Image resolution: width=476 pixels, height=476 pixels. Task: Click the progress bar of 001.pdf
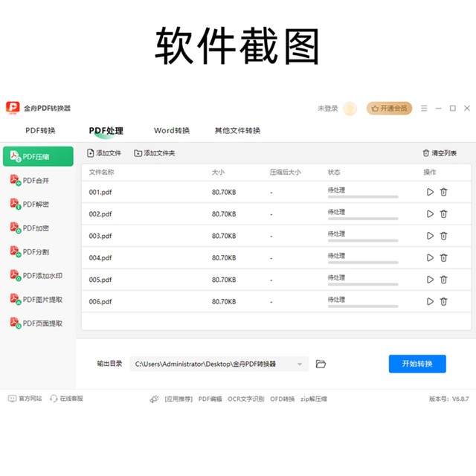coord(363,196)
